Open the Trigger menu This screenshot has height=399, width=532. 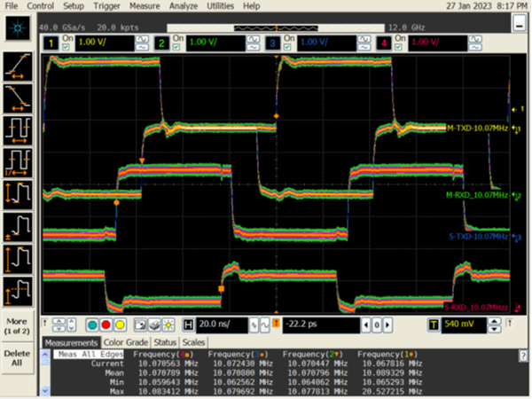(x=107, y=6)
